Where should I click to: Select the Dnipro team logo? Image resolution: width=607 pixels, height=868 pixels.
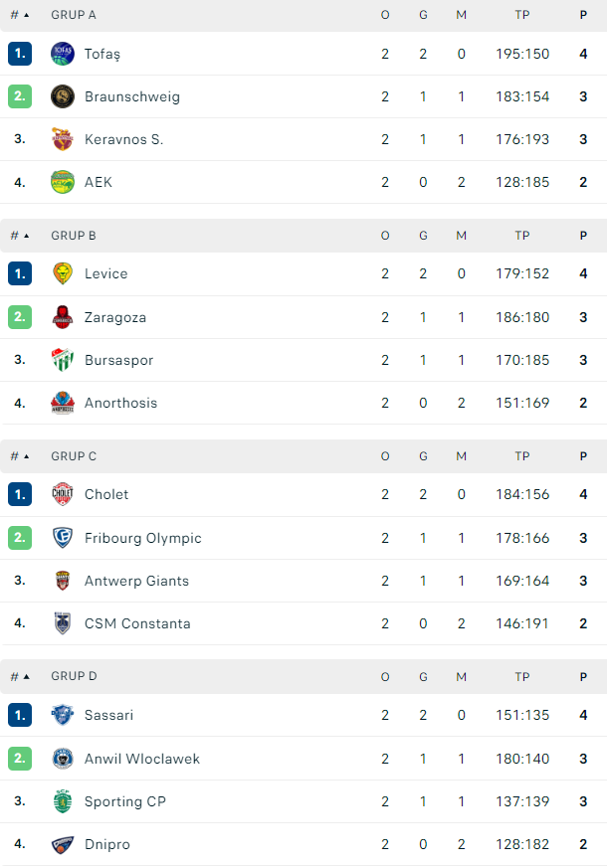tap(63, 844)
